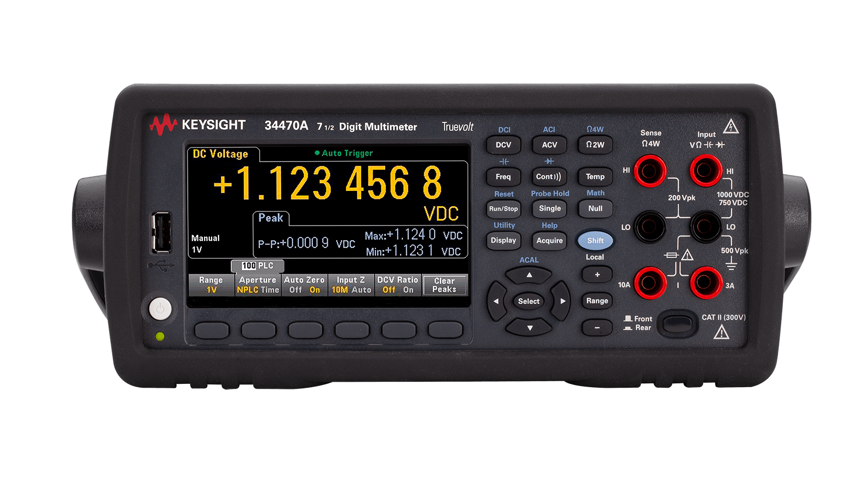The image size is (868, 488).
Task: Select the 10A current terminal
Action: click(x=650, y=282)
